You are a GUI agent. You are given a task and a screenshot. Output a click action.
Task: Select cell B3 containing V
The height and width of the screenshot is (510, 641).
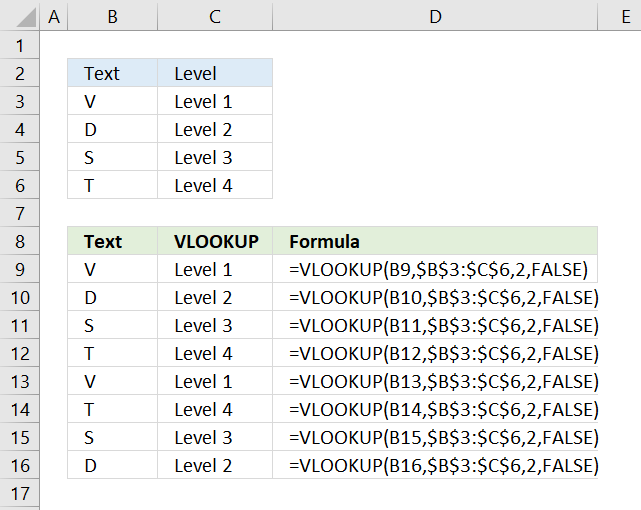[112, 101]
